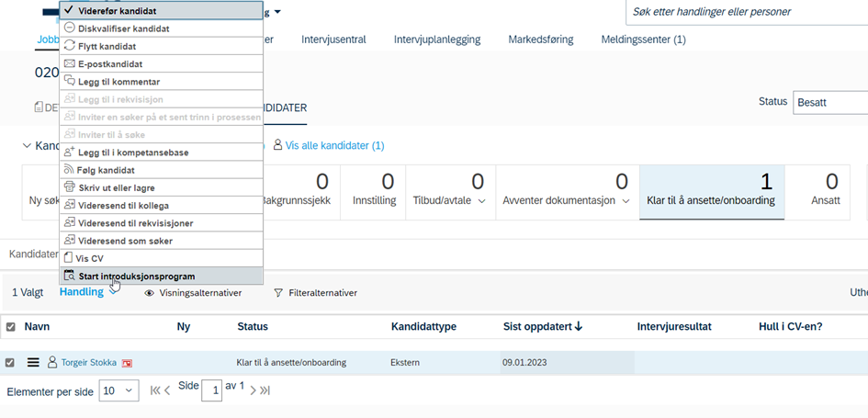
Task: Open the hamburger row menu for Torgeir Stokka
Action: [x=33, y=363]
